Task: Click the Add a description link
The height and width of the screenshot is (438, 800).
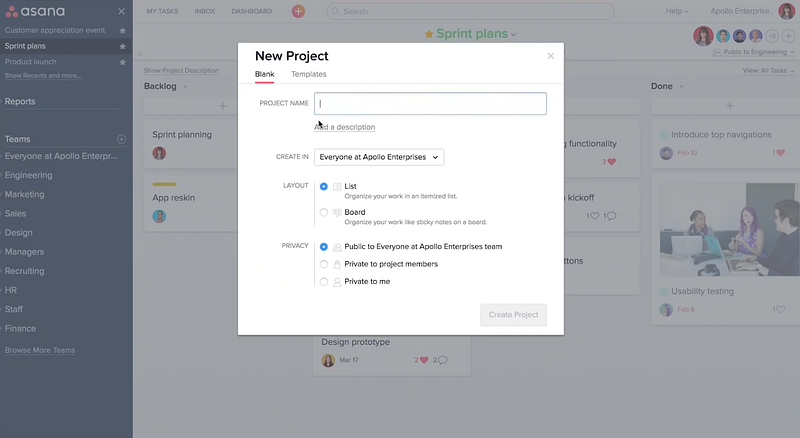Action: tap(345, 127)
